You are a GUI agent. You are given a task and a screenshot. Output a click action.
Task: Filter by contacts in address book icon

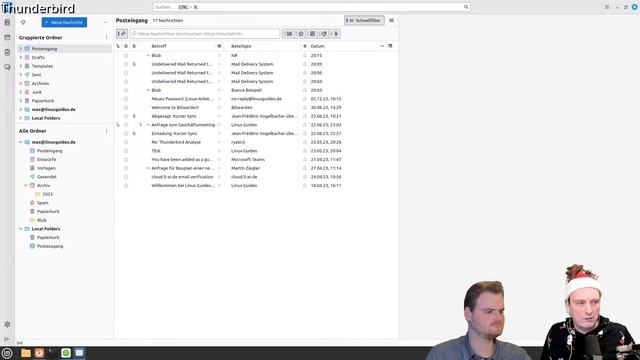[x=313, y=34]
